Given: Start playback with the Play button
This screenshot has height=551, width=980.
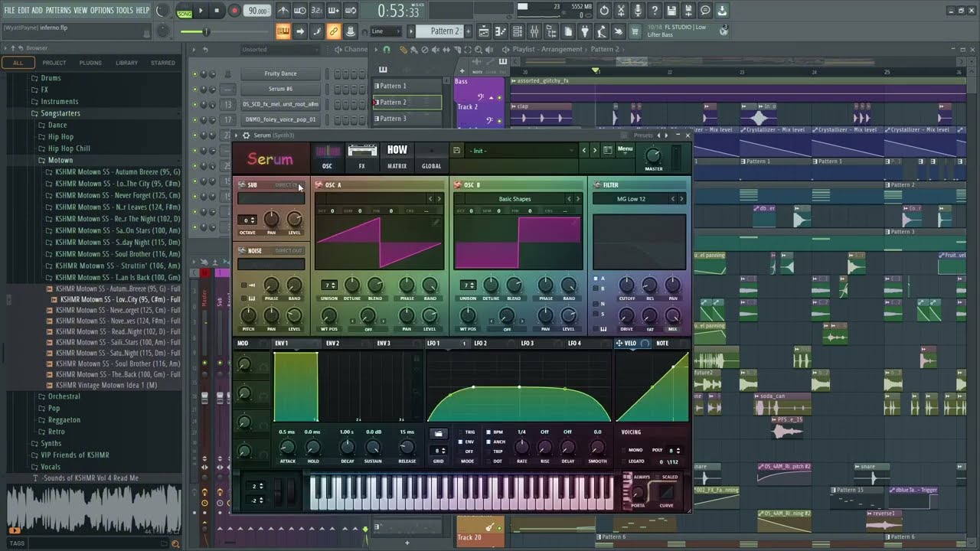Looking at the screenshot, I should click(x=201, y=11).
